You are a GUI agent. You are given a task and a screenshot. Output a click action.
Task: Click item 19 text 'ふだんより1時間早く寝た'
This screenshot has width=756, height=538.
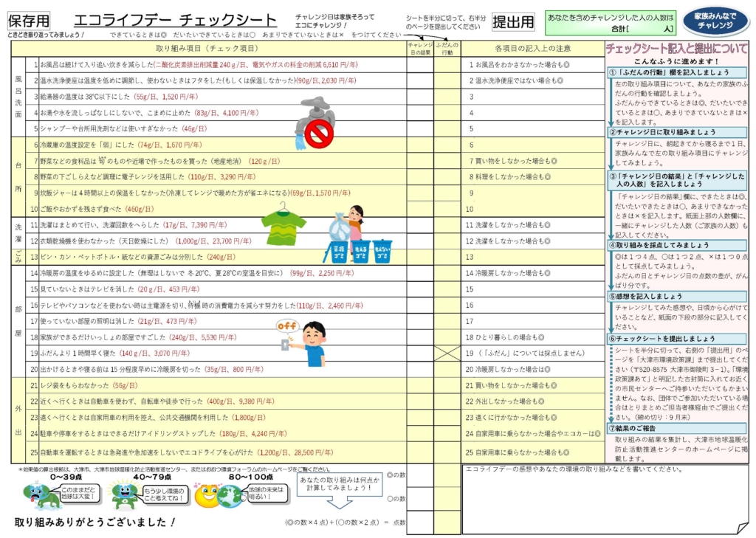tap(78, 354)
